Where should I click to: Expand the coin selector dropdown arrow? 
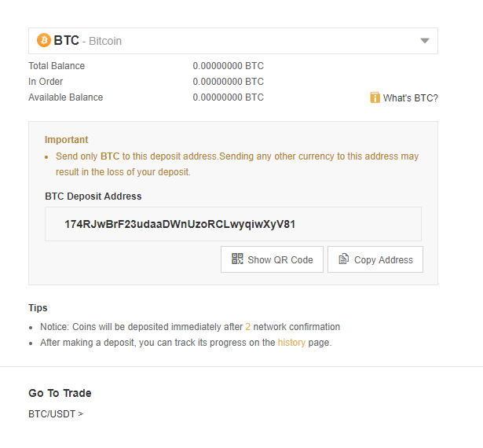(425, 41)
